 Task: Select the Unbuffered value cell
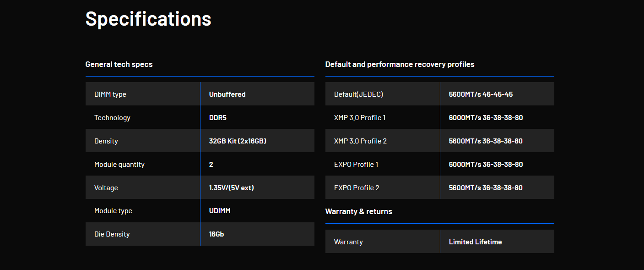coord(227,94)
